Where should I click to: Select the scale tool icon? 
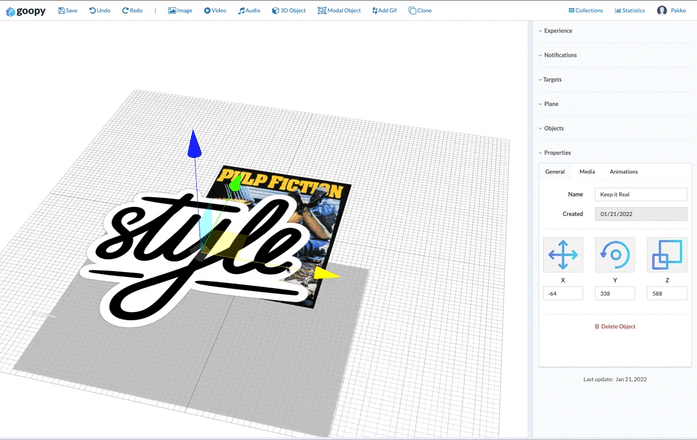[667, 255]
